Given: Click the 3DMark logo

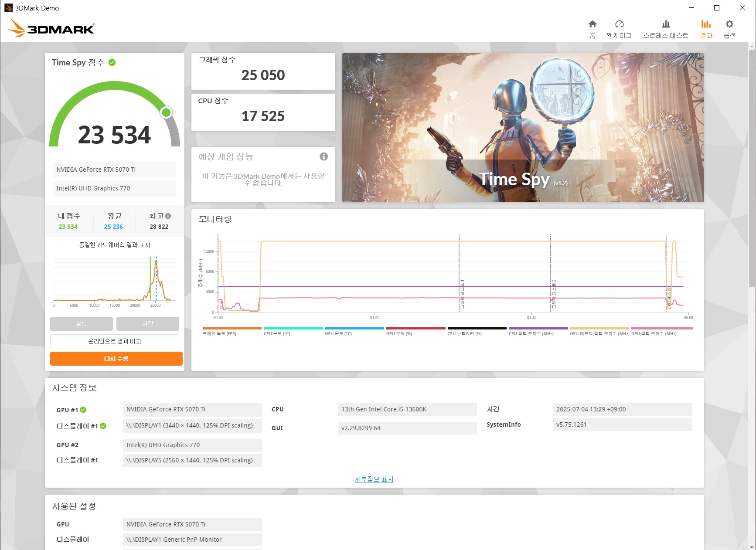Looking at the screenshot, I should (x=51, y=29).
